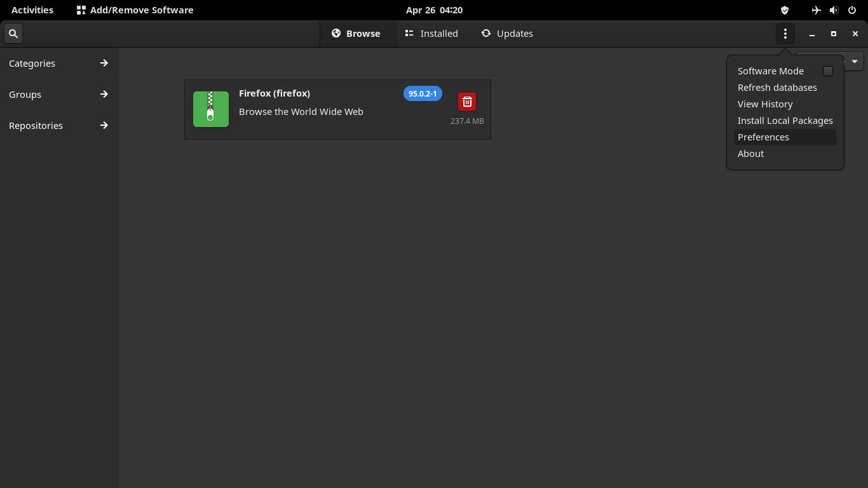This screenshot has height=488, width=868.
Task: Expand the Categories section
Action: (x=58, y=63)
